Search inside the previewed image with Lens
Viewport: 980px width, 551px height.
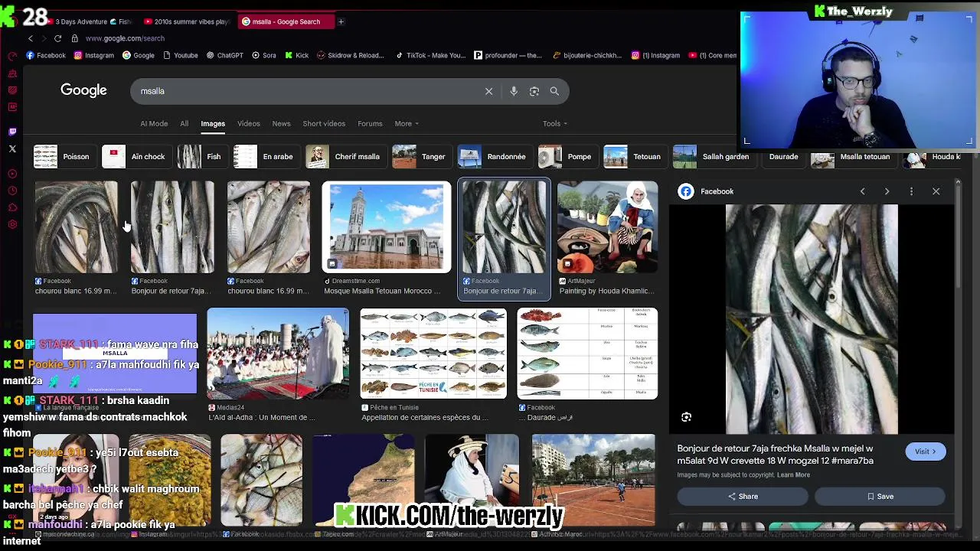[687, 417]
